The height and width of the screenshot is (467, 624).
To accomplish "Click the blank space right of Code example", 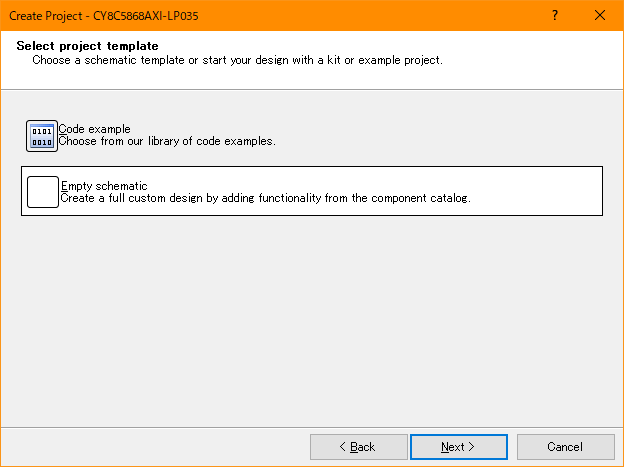I will pos(438,136).
